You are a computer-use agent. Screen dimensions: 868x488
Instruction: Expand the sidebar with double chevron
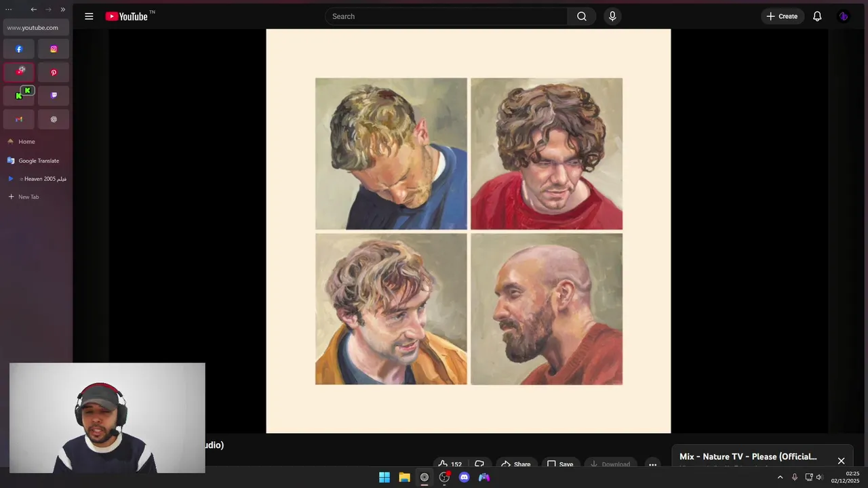point(62,9)
